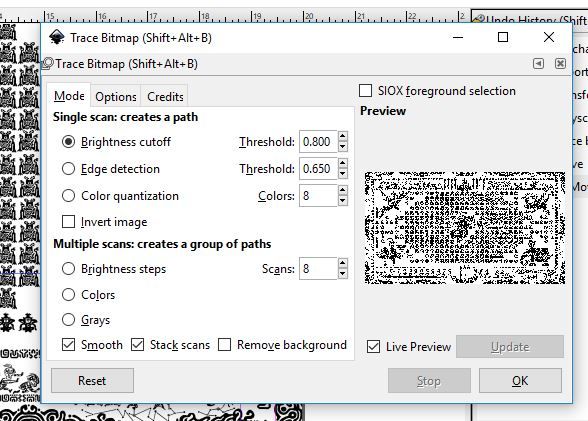Image resolution: width=588 pixels, height=421 pixels.
Task: Select Edge detection mode
Action: pos(68,169)
